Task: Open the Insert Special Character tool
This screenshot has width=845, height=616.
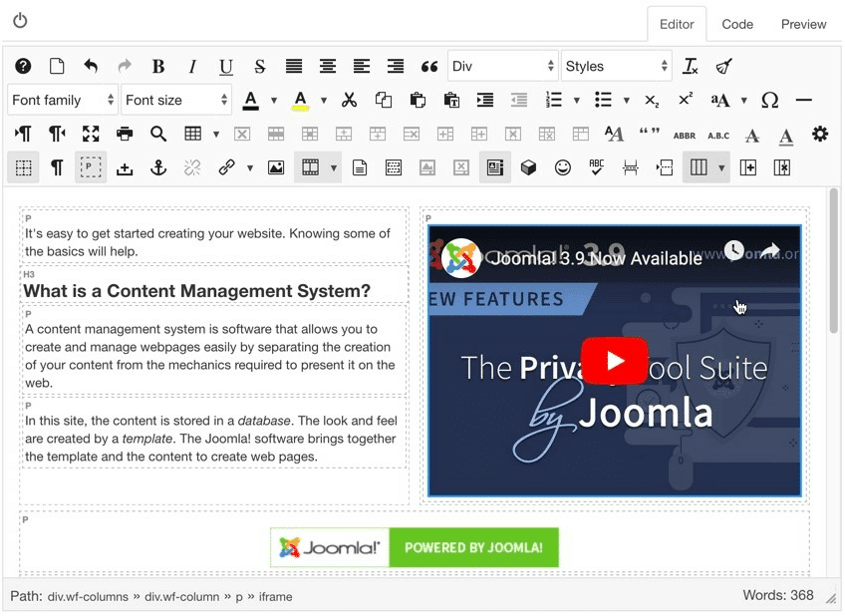Action: click(x=767, y=100)
